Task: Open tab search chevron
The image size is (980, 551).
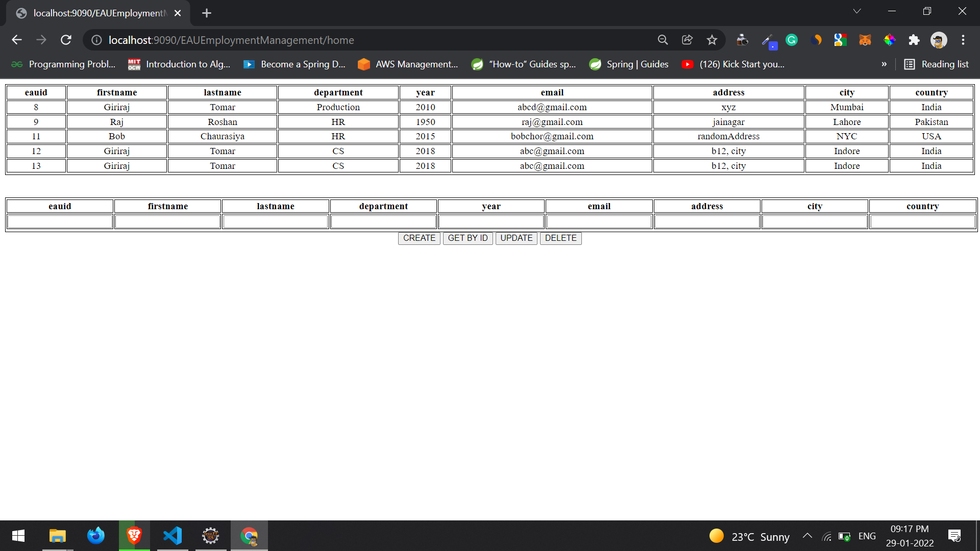Action: pyautogui.click(x=857, y=11)
